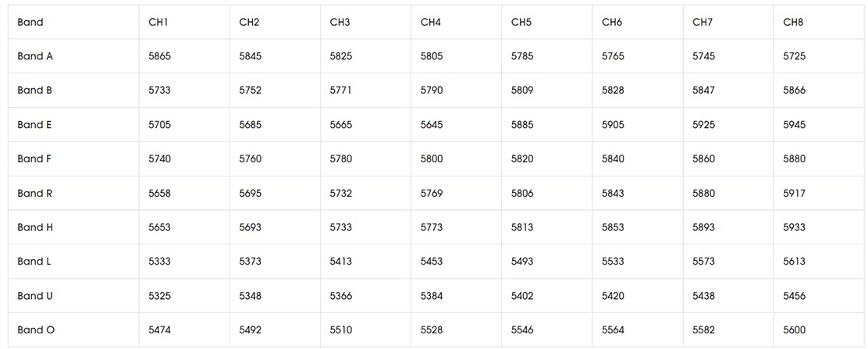Select Band L CH3 value 5413
This screenshot has height=349, width=868.
click(340, 262)
